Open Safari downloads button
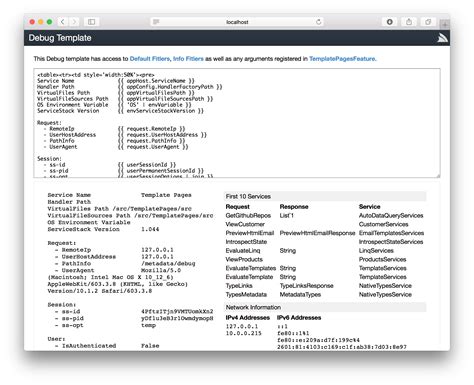The width and height of the screenshot is (474, 385). pyautogui.click(x=389, y=22)
